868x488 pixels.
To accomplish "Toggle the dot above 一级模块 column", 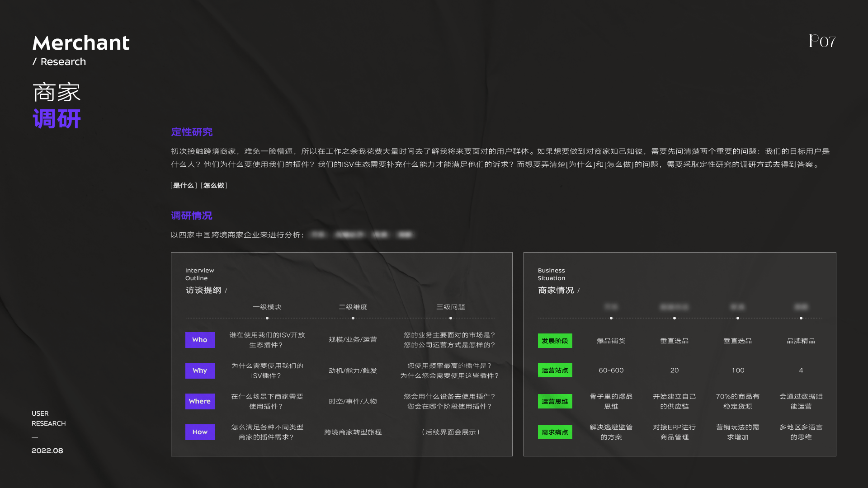I will tap(267, 318).
